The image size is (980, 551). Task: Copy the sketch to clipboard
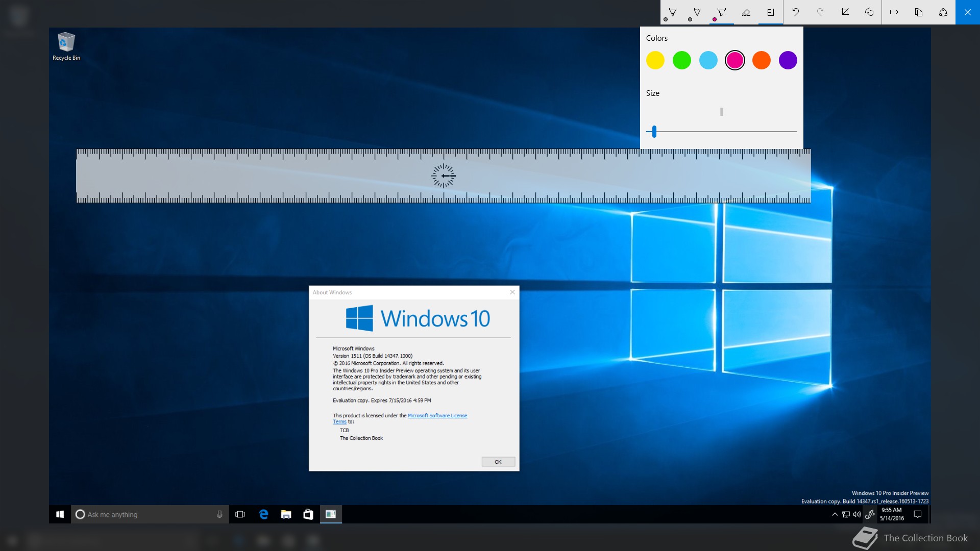click(919, 12)
